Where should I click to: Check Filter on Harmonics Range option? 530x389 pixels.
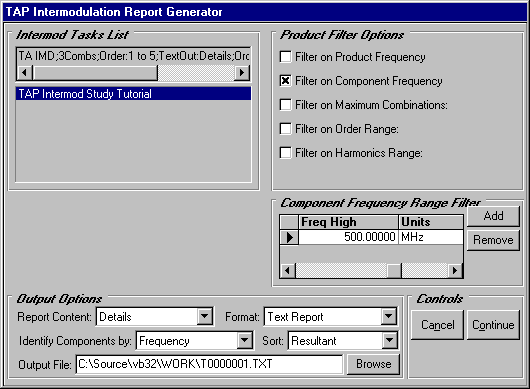pos(286,153)
